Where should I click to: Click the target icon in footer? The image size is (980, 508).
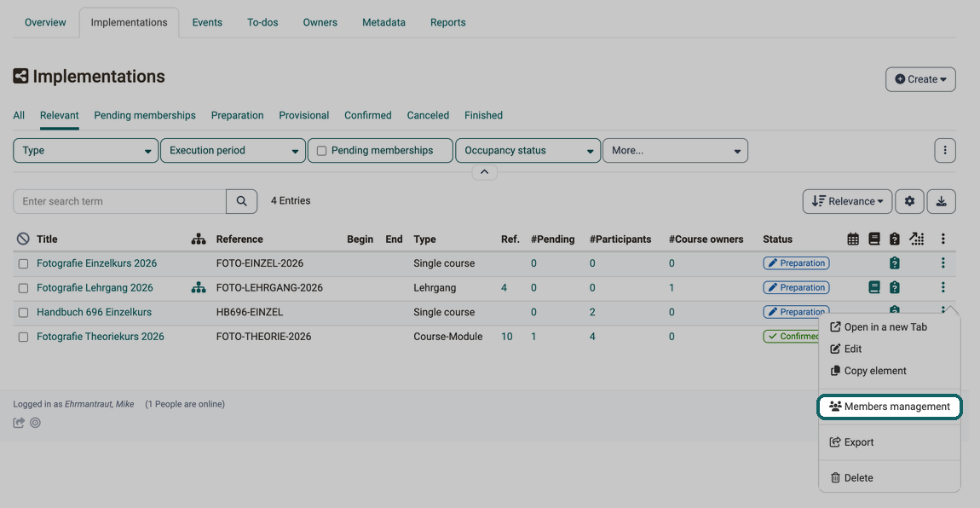pyautogui.click(x=36, y=423)
